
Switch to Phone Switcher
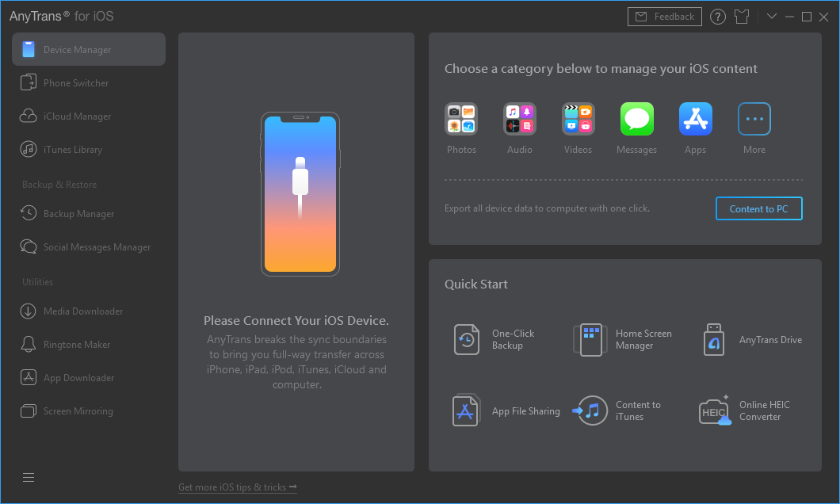89,83
